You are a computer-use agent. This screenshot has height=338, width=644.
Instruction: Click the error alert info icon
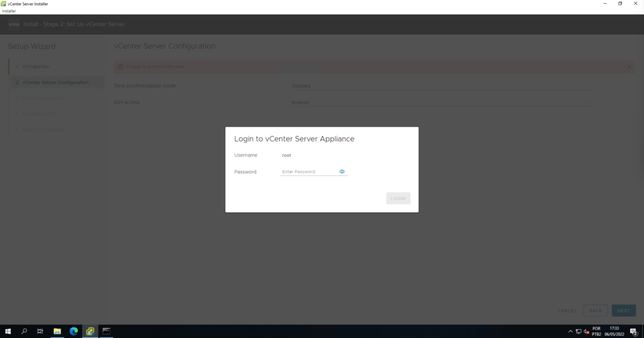coord(121,67)
